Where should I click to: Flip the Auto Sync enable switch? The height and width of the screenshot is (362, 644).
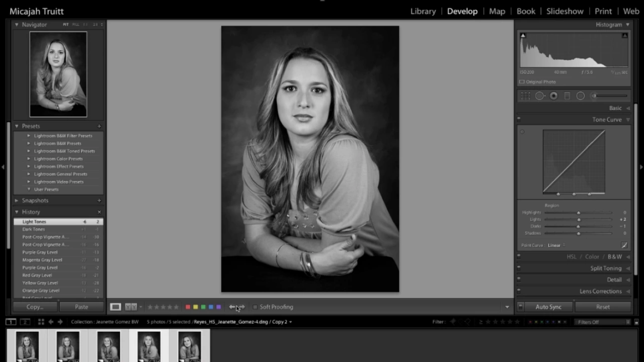click(x=521, y=307)
